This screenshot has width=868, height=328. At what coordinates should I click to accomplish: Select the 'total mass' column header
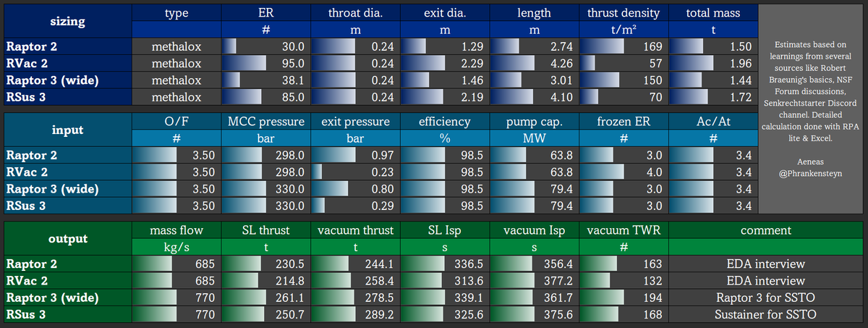pos(712,12)
